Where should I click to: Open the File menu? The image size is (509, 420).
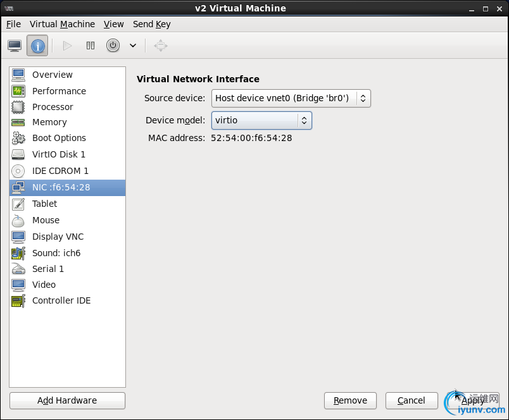point(13,24)
